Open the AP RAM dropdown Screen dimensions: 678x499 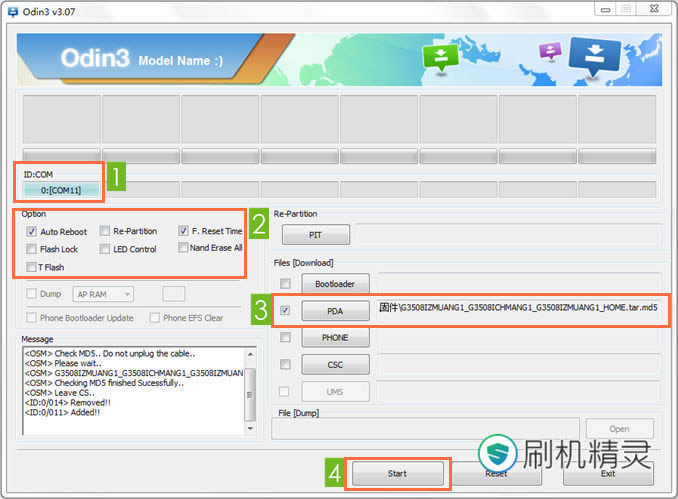[x=117, y=294]
